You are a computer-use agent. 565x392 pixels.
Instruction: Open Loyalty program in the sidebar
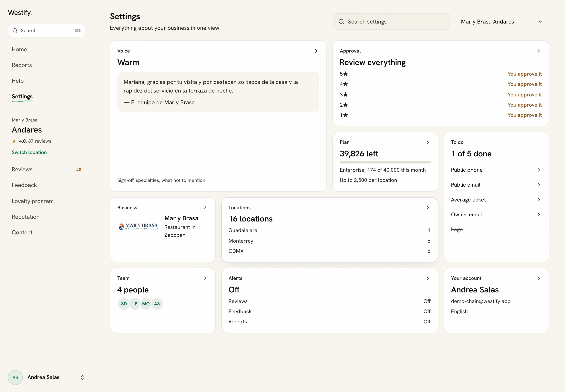click(33, 201)
